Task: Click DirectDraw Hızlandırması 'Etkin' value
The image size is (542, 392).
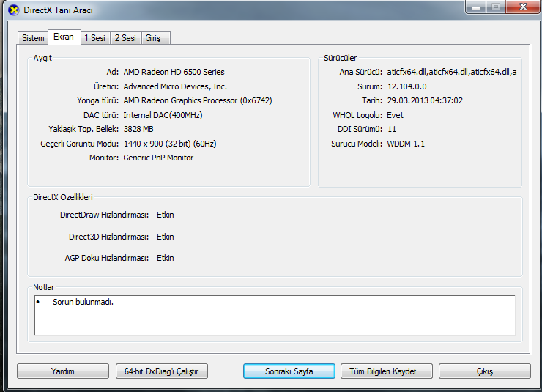Action: (x=166, y=215)
